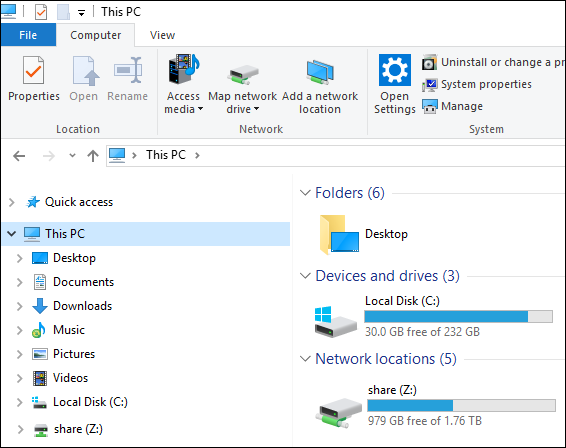This screenshot has width=566, height=448.
Task: Go up one folder level arrow
Action: (93, 156)
